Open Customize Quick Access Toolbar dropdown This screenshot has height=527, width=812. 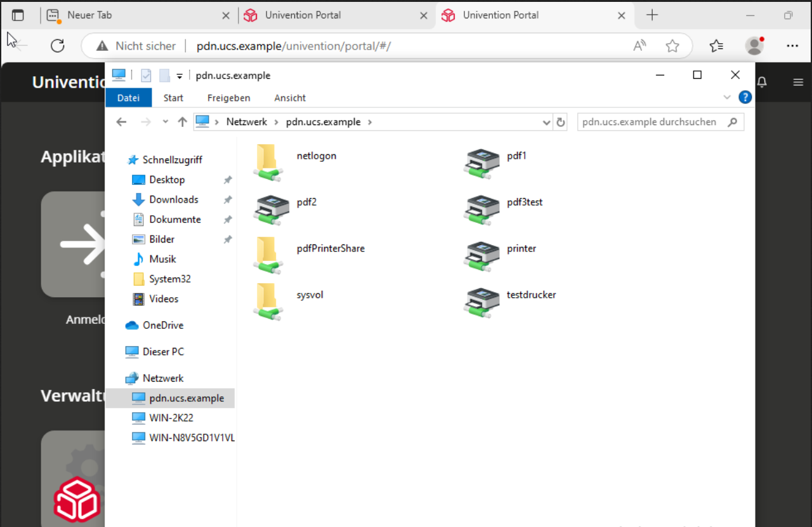tap(180, 76)
